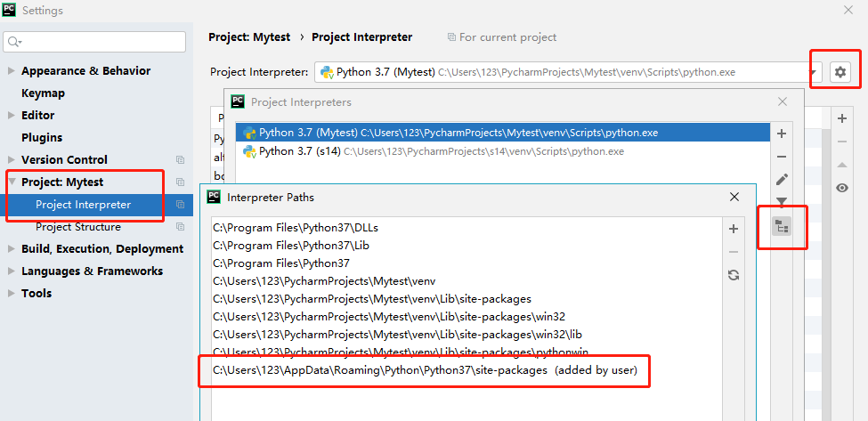Image resolution: width=868 pixels, height=421 pixels.
Task: Edit the selected interpreter with pencil icon
Action: (x=782, y=180)
